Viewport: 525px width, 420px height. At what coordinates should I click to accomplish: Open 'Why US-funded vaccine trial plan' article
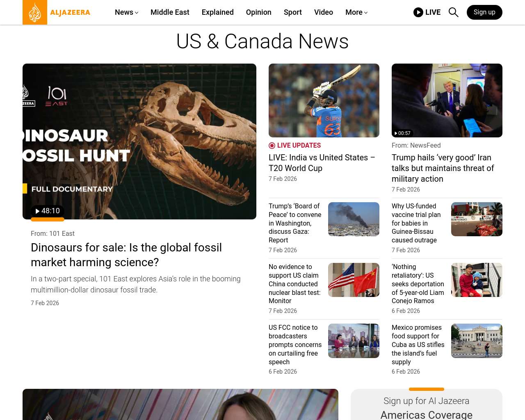pos(416,223)
